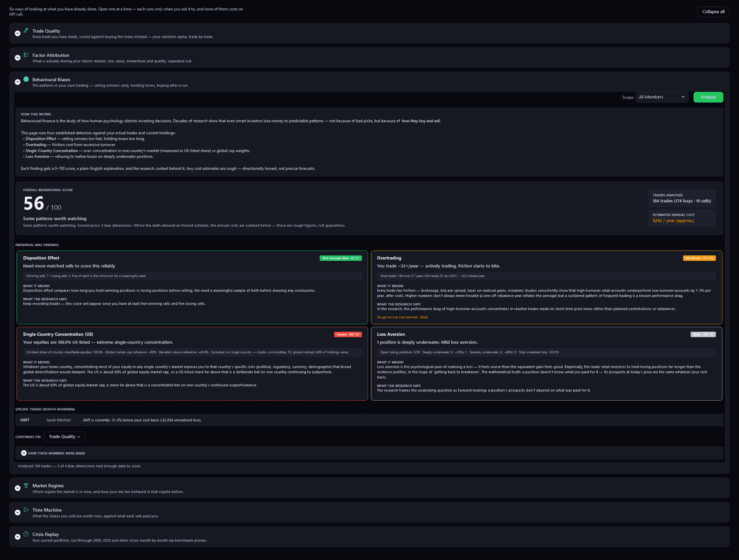Screen dimensions: 739x560
Task: Expand the Factor Attribution section chevron
Action: click(x=18, y=58)
